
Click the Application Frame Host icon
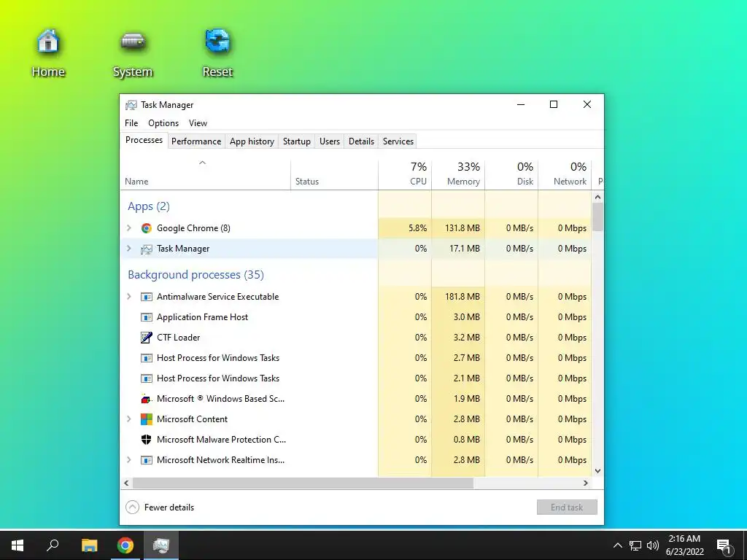click(x=146, y=317)
